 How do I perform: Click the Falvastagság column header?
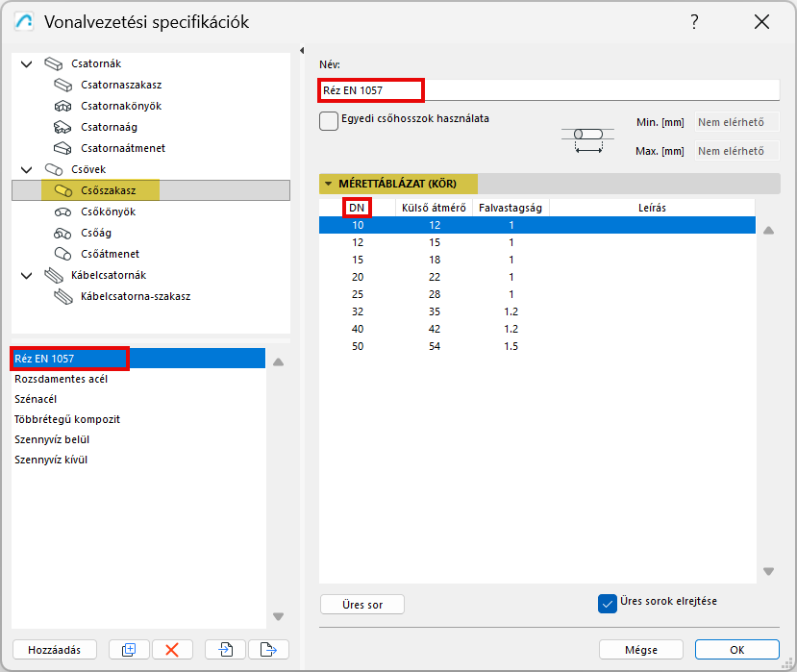(511, 208)
